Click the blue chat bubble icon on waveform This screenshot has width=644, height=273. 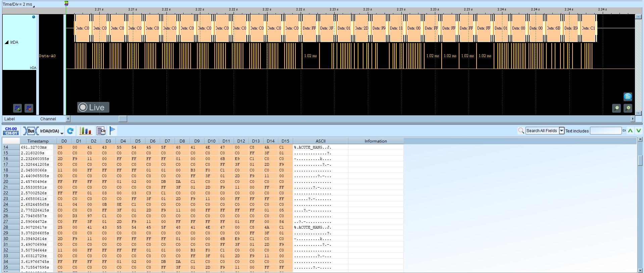point(628,97)
